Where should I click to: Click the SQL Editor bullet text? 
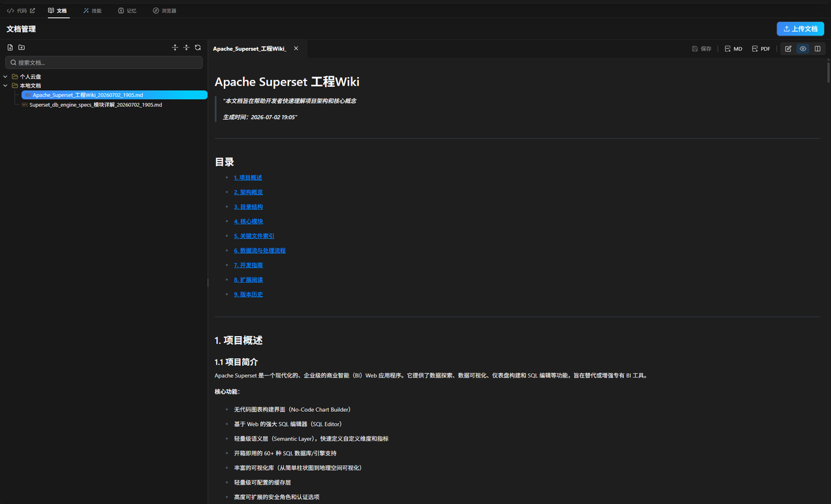(x=288, y=424)
